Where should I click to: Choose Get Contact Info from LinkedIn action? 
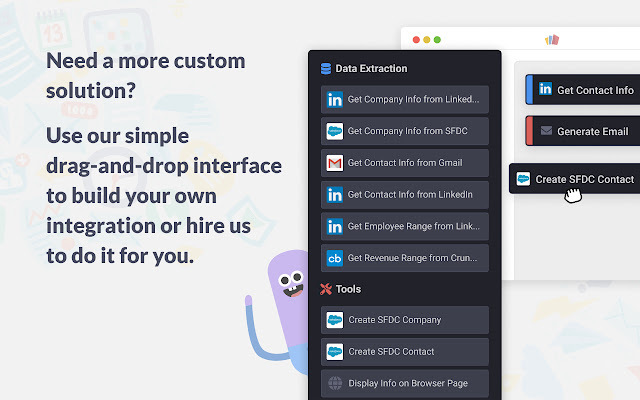[x=405, y=195]
